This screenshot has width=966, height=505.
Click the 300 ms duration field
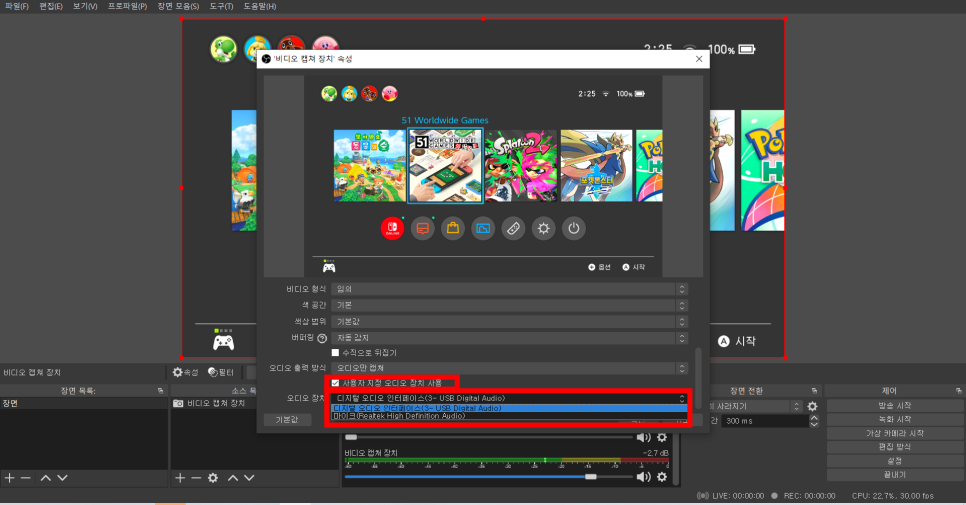coord(765,421)
